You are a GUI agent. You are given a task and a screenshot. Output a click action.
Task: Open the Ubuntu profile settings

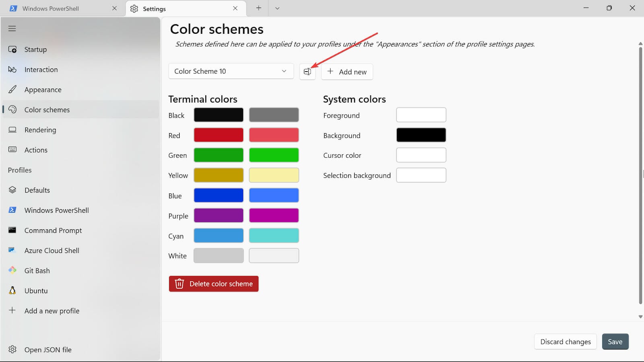click(36, 291)
